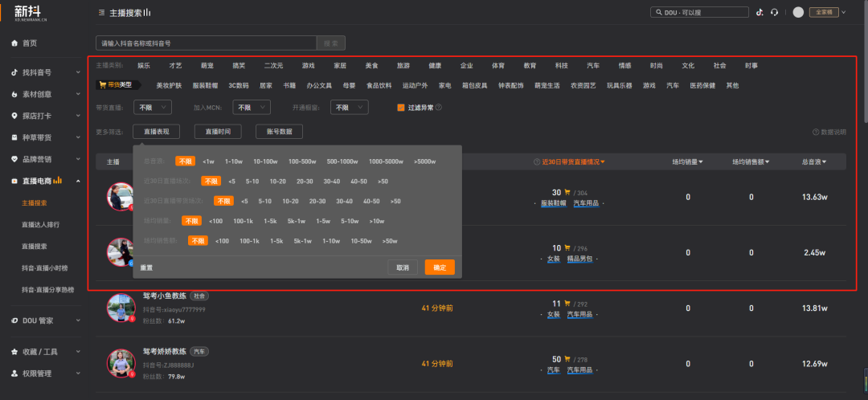Click the shopping cart icon on 带货类型 label

(x=102, y=85)
